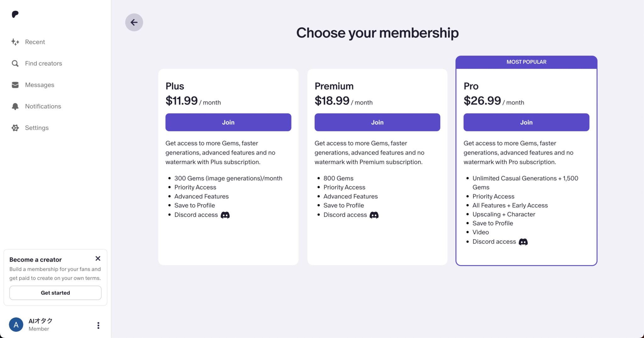This screenshot has height=338, width=644.
Task: Join the Pro membership
Action: click(526, 122)
